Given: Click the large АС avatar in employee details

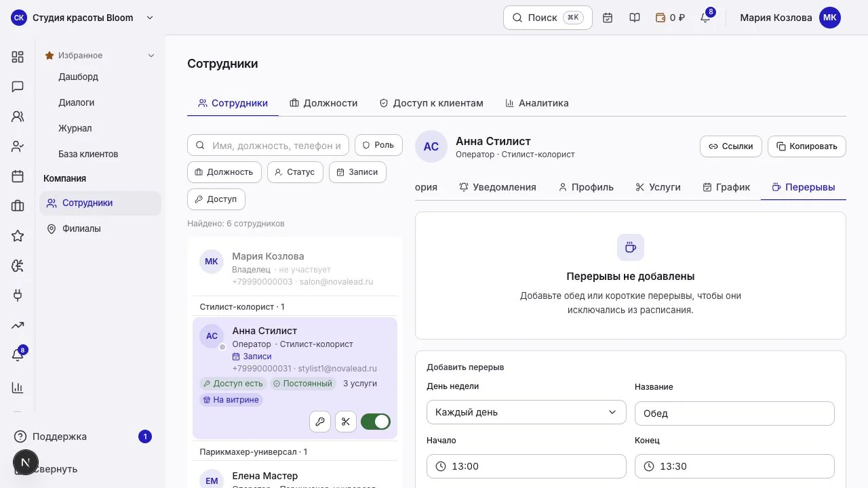Looking at the screenshot, I should point(431,146).
